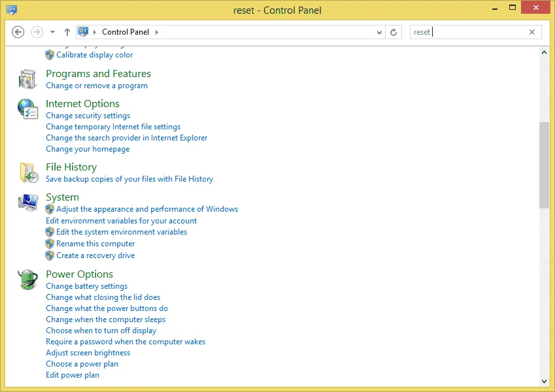Open the File History heading
Viewport: 555px width, 392px height.
coord(71,167)
